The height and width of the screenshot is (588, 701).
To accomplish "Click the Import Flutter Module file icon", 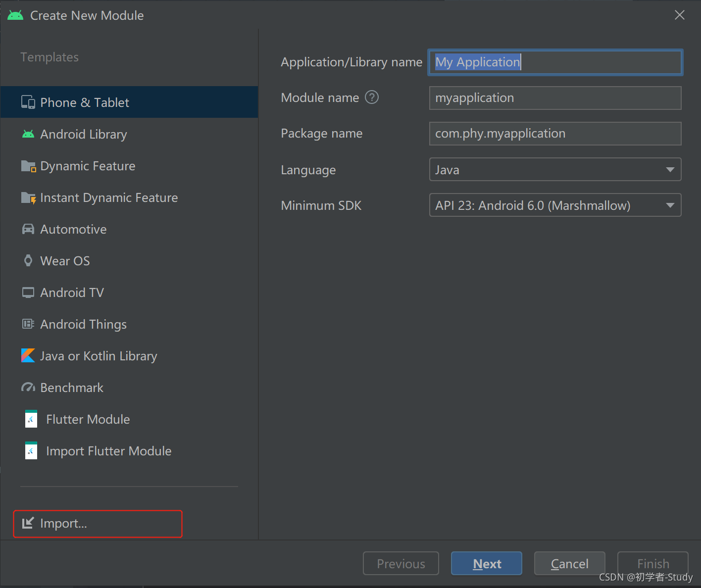I will [x=31, y=450].
